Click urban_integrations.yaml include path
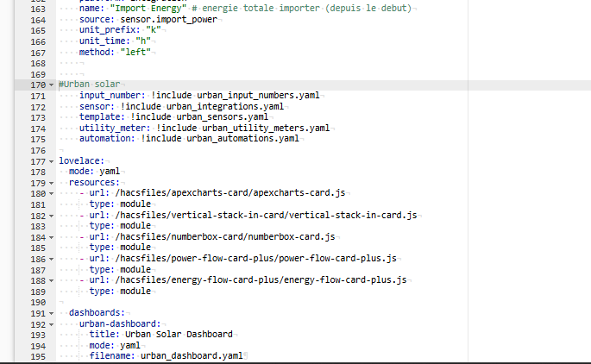The width and height of the screenshot is (591, 364). (x=225, y=107)
